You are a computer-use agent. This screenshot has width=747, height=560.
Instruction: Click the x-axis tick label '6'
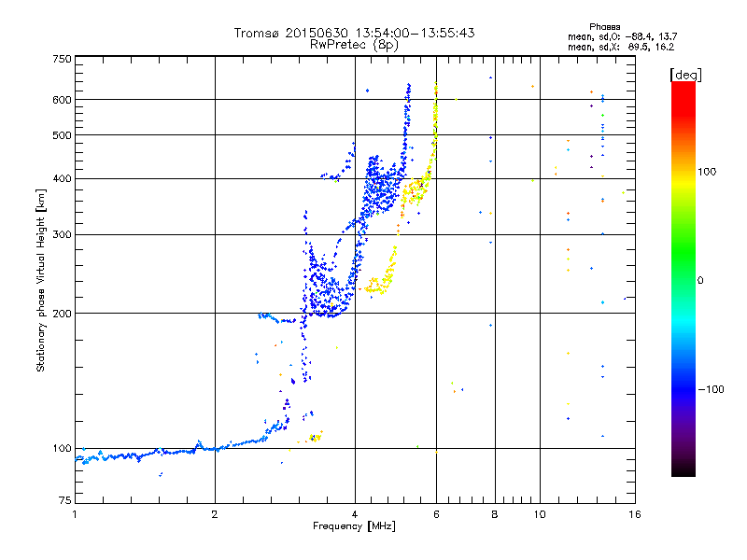[436, 514]
